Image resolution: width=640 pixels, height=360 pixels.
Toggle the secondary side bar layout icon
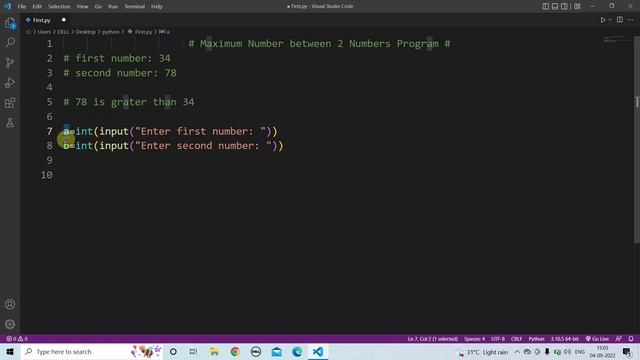(x=564, y=6)
